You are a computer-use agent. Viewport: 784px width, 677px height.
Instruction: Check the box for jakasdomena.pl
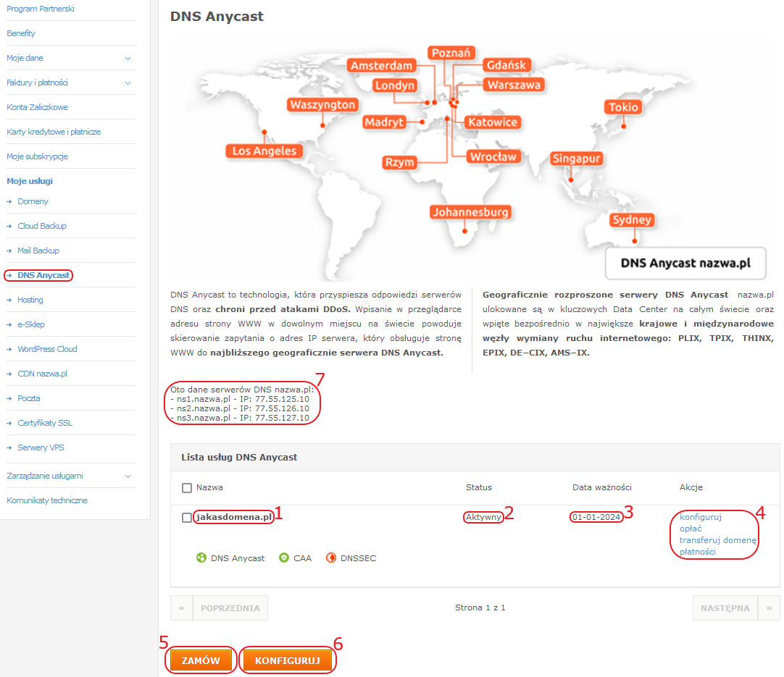pos(187,518)
